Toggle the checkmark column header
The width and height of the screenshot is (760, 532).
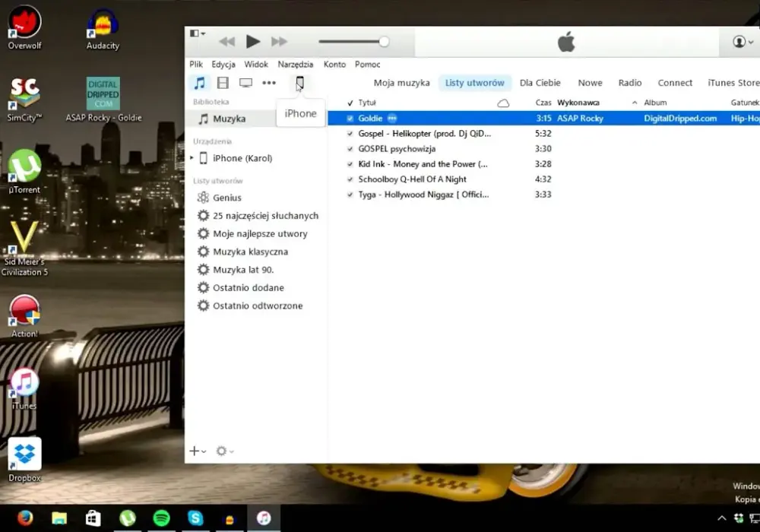tap(350, 103)
